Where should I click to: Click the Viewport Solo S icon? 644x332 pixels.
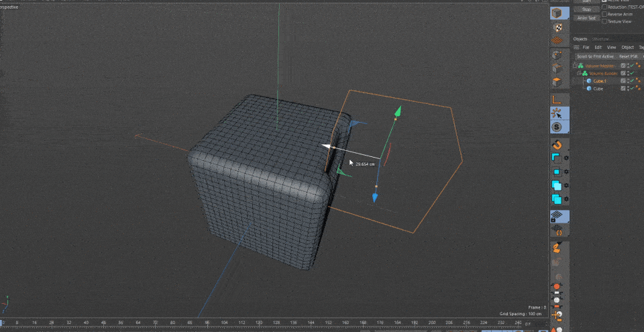(x=556, y=127)
